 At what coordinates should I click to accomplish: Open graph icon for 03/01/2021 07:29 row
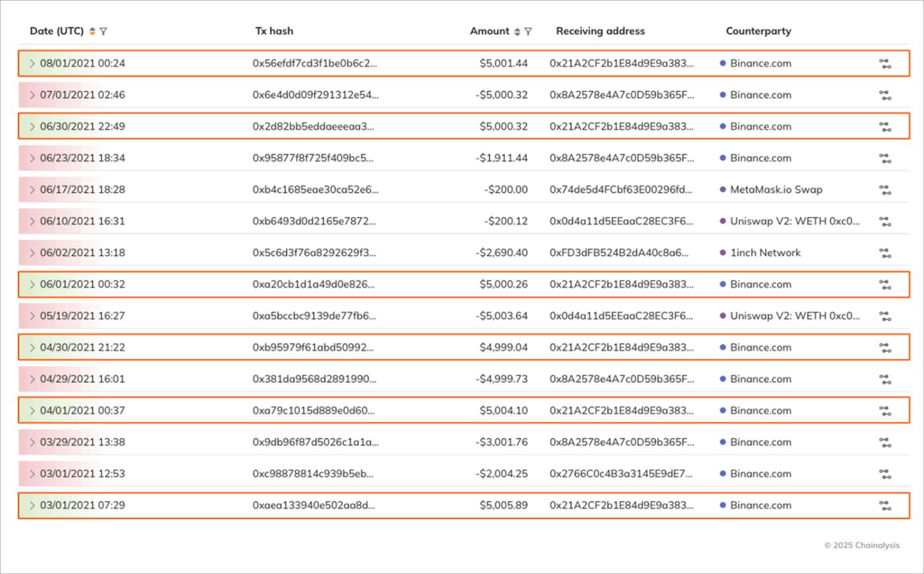pos(885,506)
